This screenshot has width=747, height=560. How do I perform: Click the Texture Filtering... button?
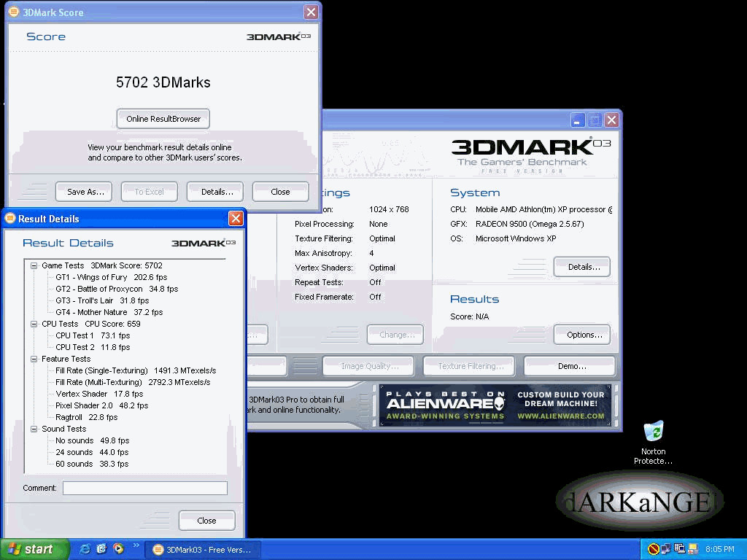(469, 366)
